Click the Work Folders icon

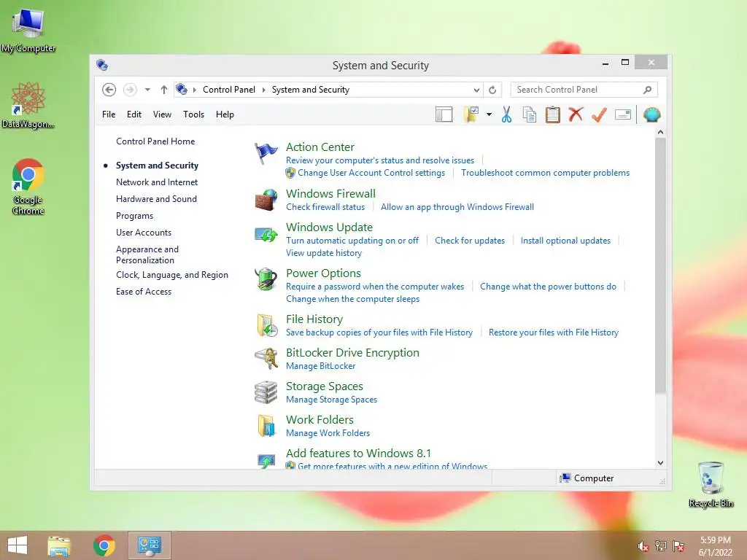[x=266, y=425]
